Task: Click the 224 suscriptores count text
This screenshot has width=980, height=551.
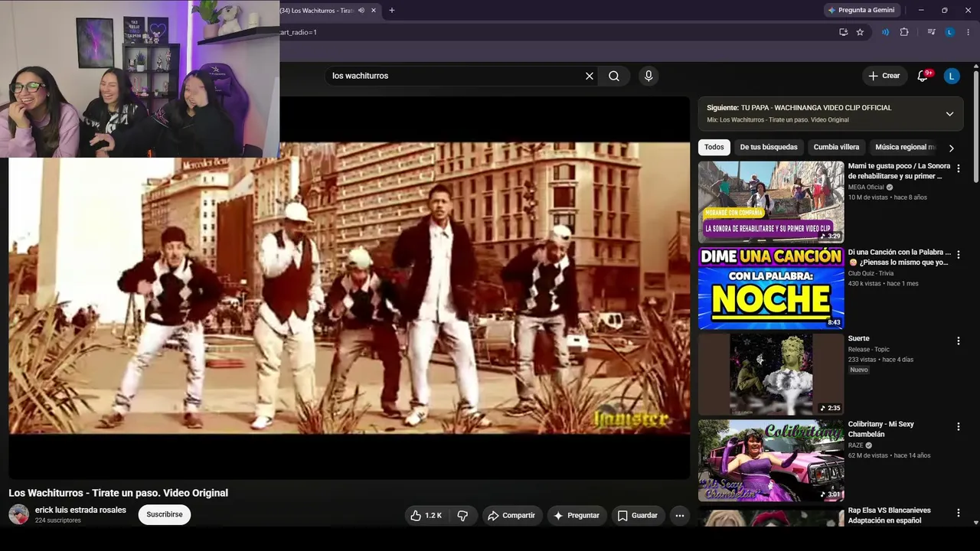Action: [57, 520]
